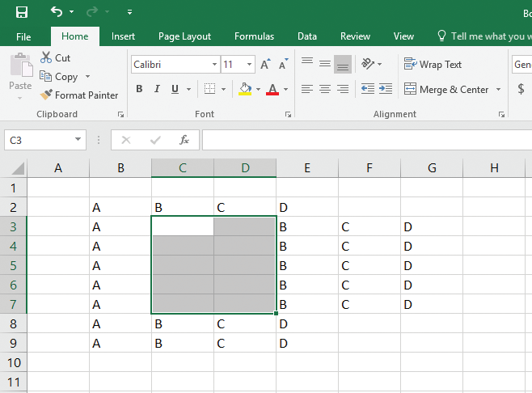Image resolution: width=532 pixels, height=393 pixels.
Task: Select row 10 header
Action: click(x=13, y=363)
